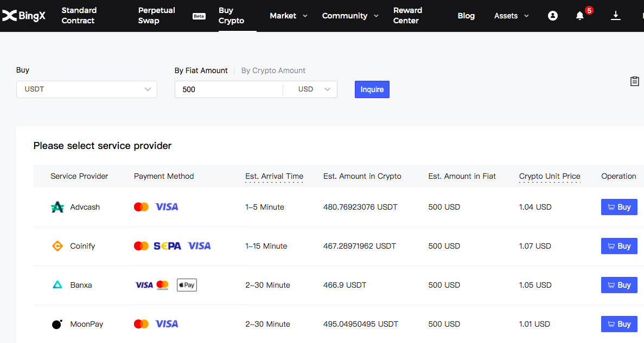Open the order history clipboard icon
Viewport: 644px width, 343px height.
click(x=635, y=81)
